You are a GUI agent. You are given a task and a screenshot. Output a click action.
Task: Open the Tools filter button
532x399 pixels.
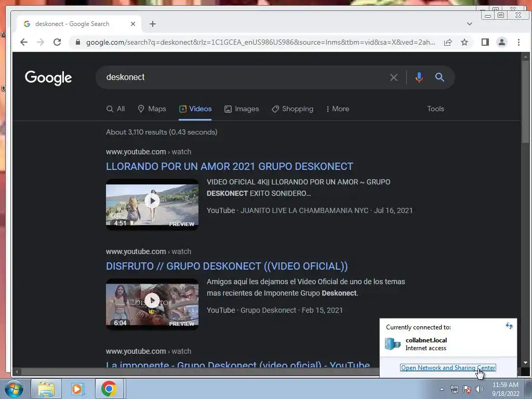click(435, 109)
